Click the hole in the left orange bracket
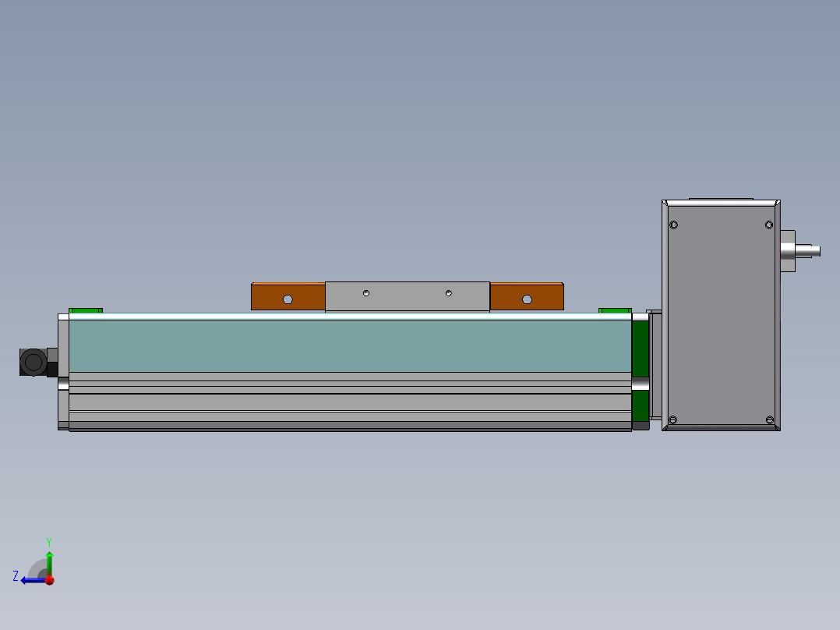Viewport: 840px width, 630px height. pos(288,298)
